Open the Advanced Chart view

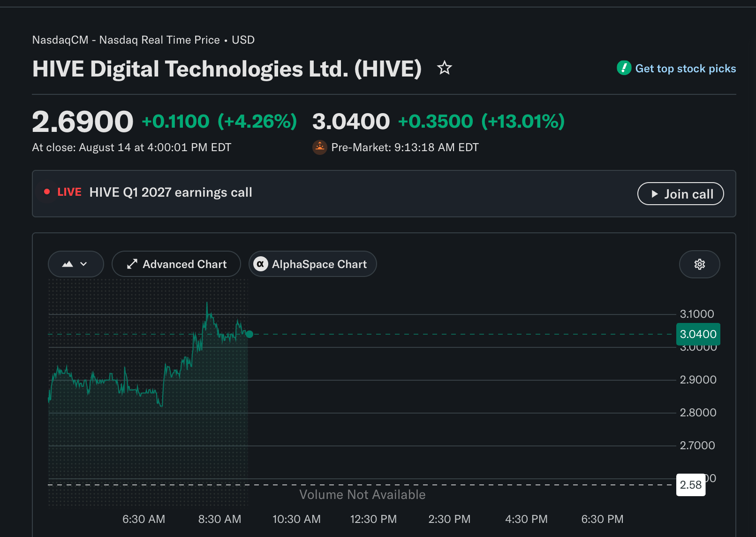point(176,264)
